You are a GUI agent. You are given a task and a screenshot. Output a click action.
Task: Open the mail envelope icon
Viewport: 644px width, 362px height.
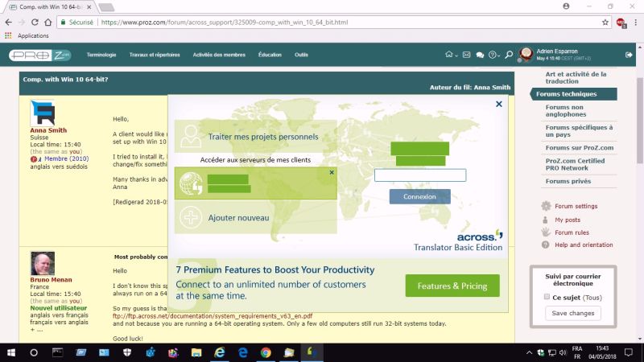pos(466,55)
